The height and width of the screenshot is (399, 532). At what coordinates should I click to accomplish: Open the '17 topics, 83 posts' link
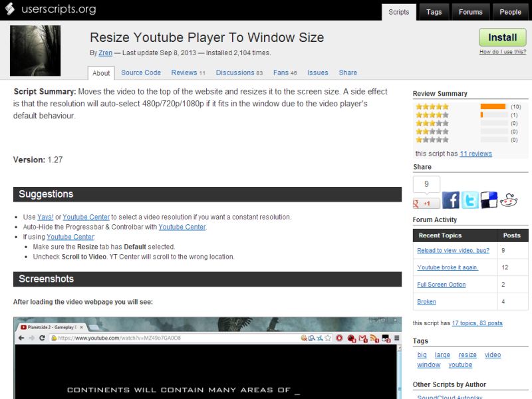coord(477,323)
